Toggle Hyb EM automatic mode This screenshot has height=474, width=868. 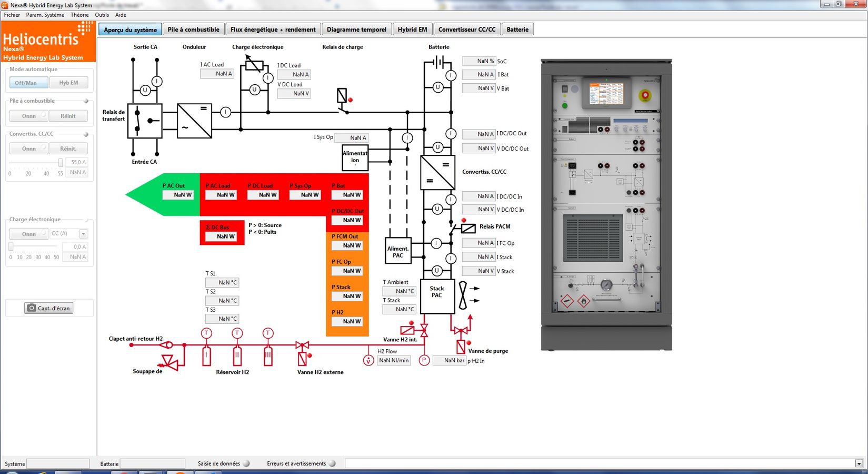[x=68, y=83]
